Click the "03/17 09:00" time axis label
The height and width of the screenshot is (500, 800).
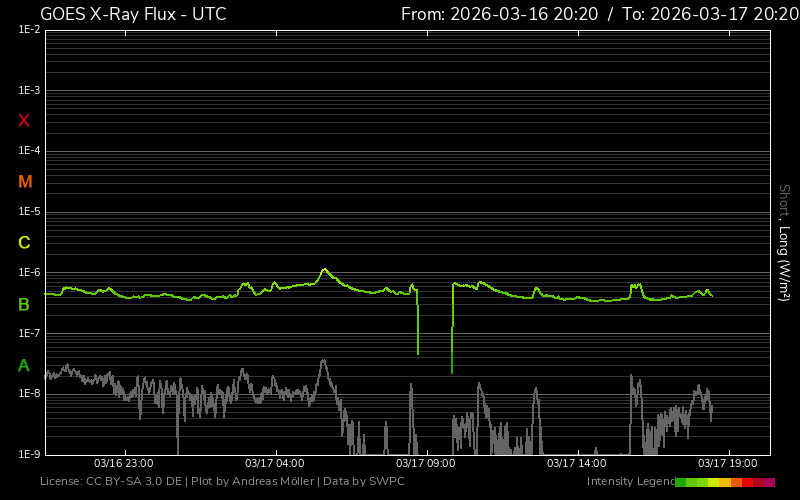point(426,463)
